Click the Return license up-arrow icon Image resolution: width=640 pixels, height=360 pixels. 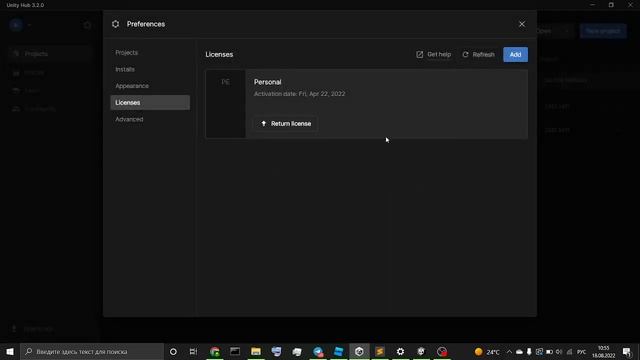pyautogui.click(x=264, y=123)
